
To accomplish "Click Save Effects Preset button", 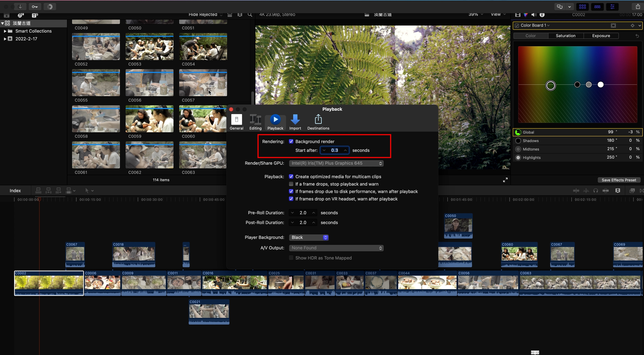I will [619, 180].
